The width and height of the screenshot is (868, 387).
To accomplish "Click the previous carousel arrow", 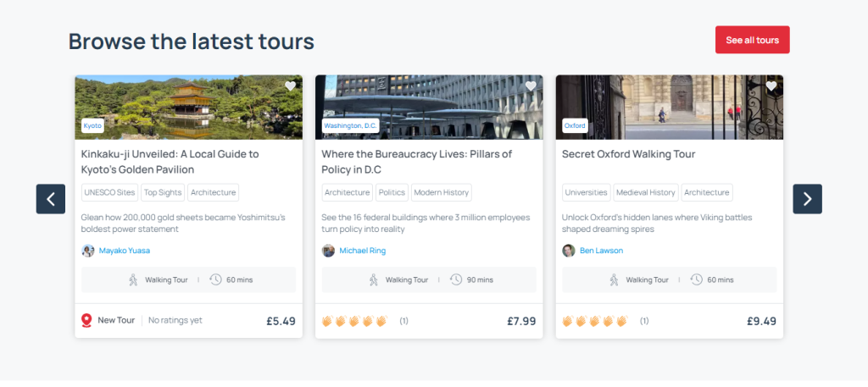I will pos(51,199).
